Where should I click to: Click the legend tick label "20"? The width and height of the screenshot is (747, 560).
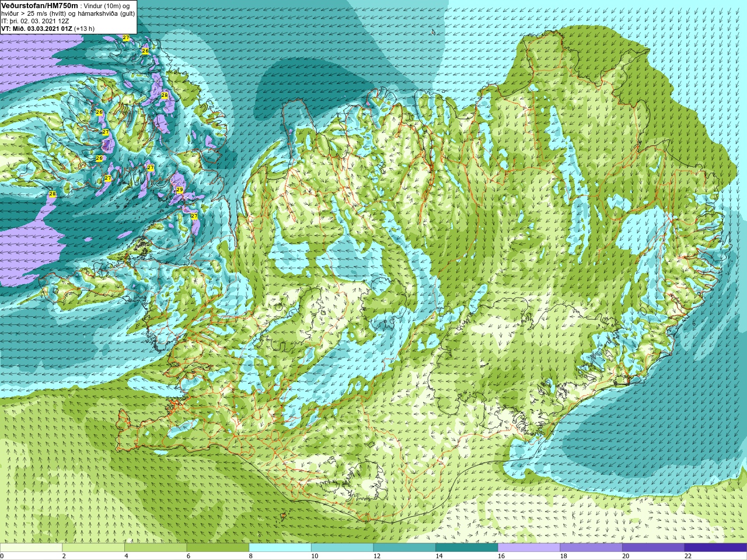[x=626, y=556]
